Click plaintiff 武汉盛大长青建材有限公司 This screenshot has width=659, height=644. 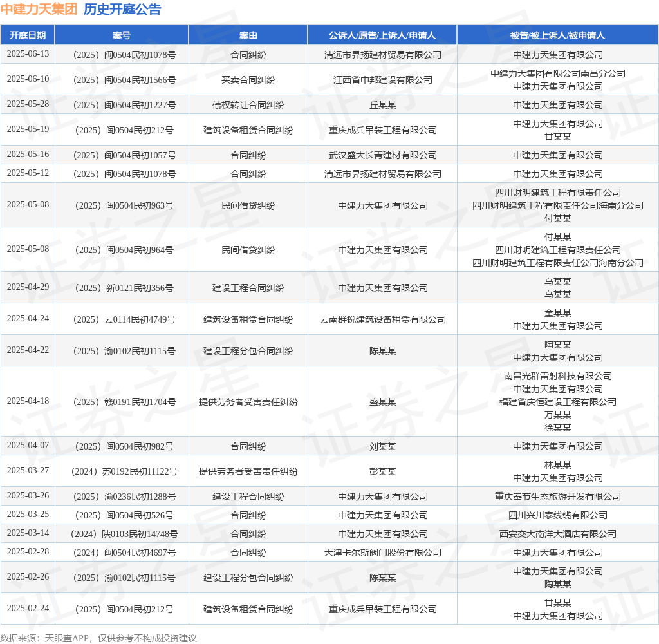[x=382, y=155]
